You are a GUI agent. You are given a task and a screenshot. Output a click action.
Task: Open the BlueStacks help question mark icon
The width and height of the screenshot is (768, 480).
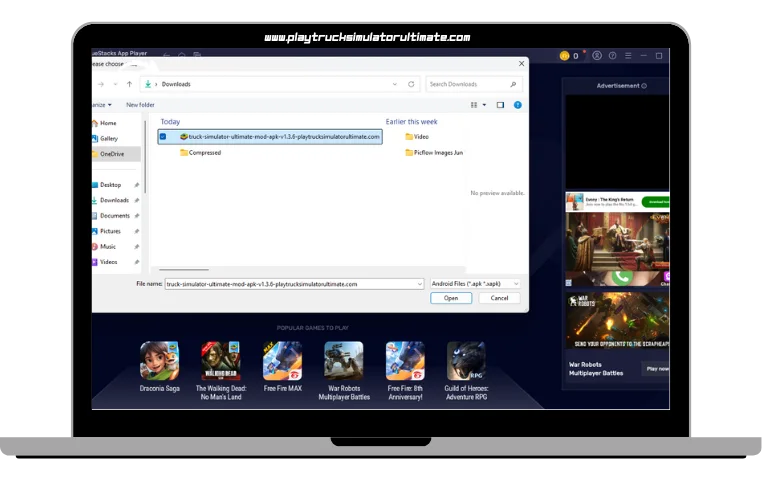tap(612, 56)
